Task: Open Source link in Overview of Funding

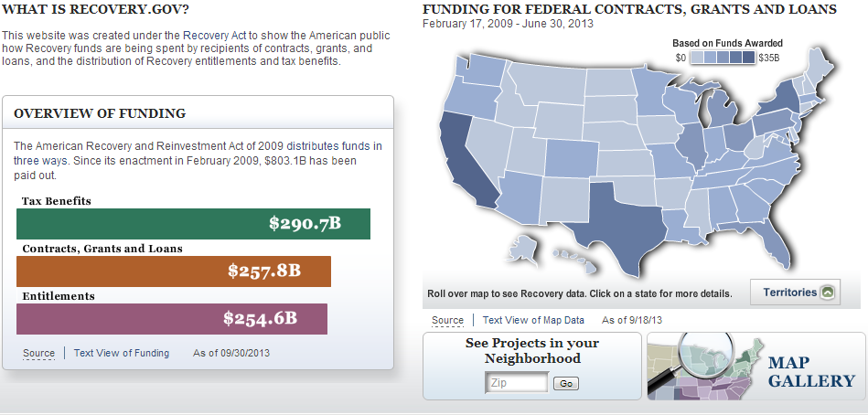Action: coord(38,353)
